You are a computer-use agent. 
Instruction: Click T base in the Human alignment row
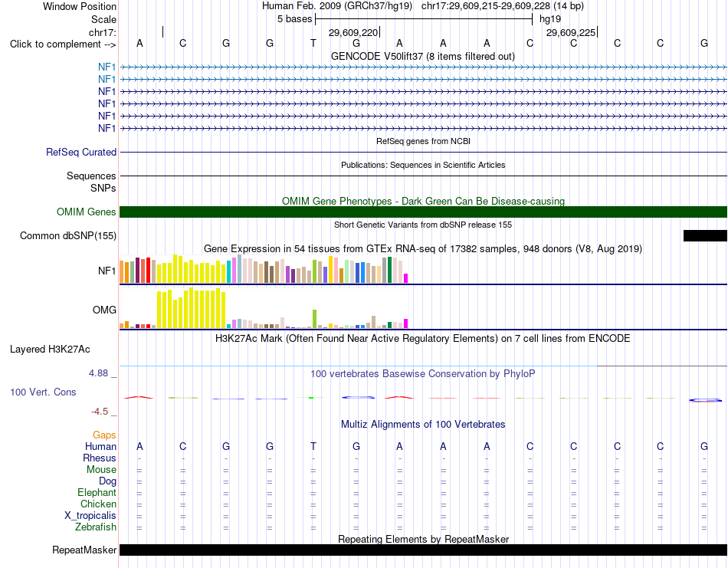(313, 447)
